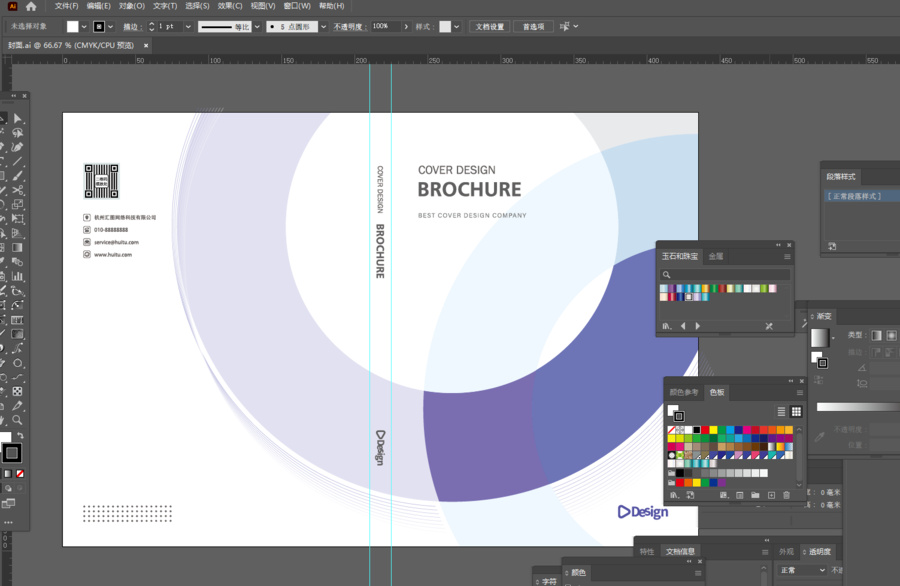Pick the yellow swatch in top row
This screenshot has width=900, height=586.
[713, 430]
